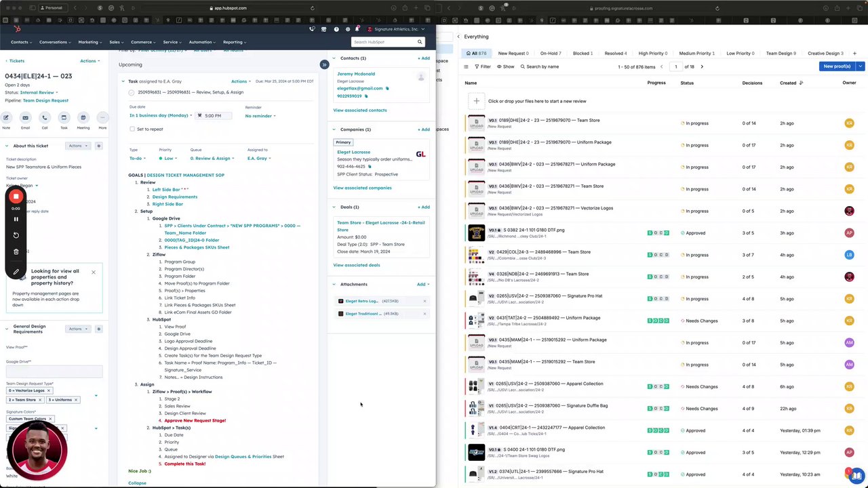Click the Email icon in ticket sidebar
The image size is (868, 488).
25,117
